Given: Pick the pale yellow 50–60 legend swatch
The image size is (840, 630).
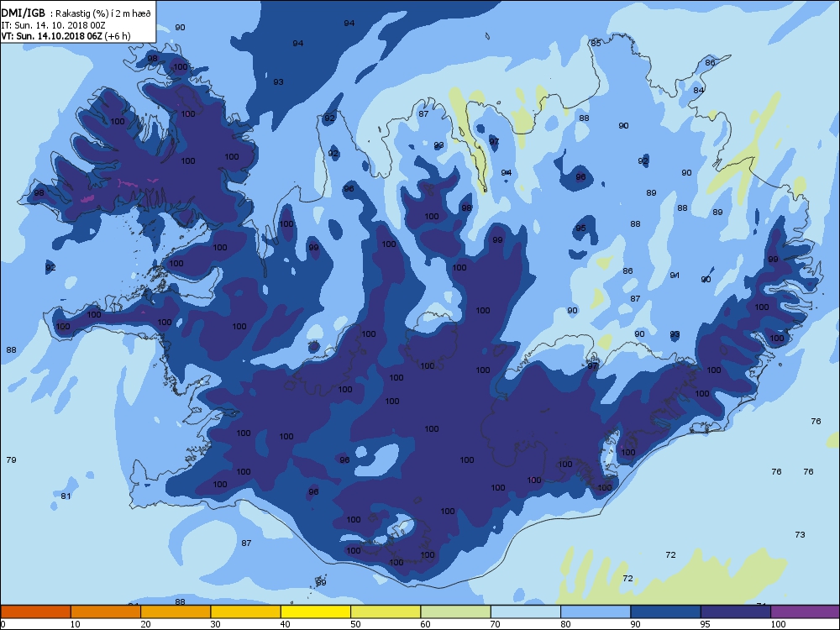Looking at the screenshot, I should pyautogui.click(x=386, y=612).
